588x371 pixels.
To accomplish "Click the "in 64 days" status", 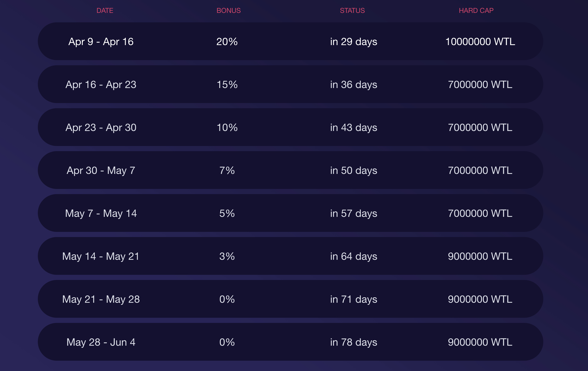I will point(354,256).
